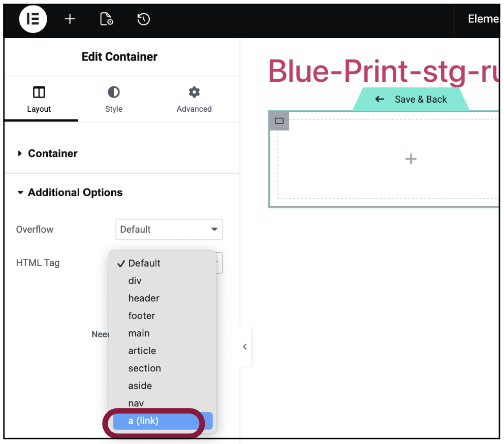
Task: Collapse the Additional Options section
Action: 75,193
